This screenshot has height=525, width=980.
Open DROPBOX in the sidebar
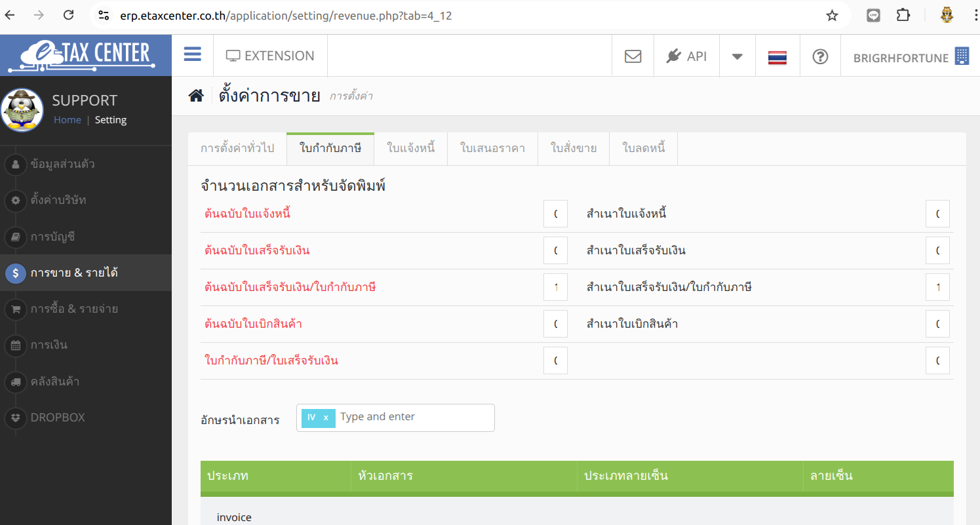click(86, 418)
